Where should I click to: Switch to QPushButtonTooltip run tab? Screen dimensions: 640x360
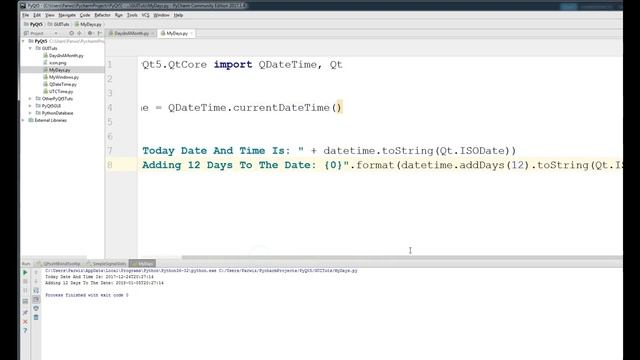[x=61, y=264]
